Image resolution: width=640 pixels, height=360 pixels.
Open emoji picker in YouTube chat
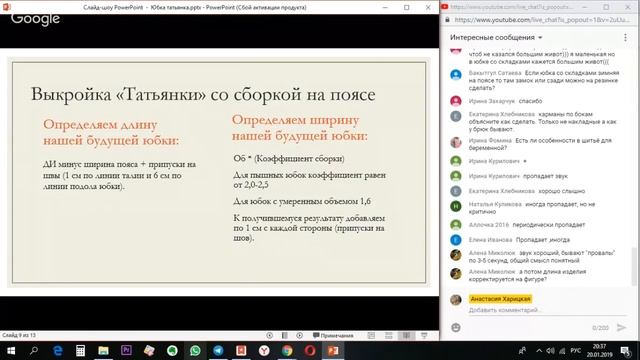click(x=456, y=327)
